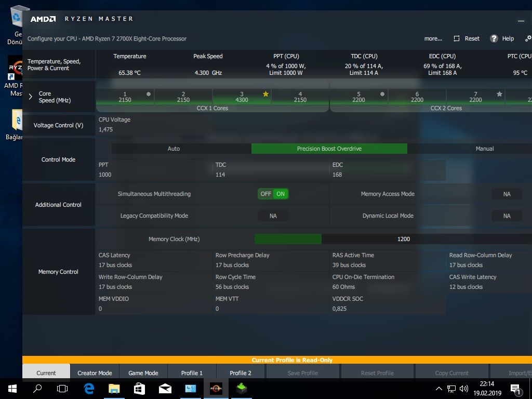
Task: Adjust Memory Clock slider bar
Action: click(x=393, y=239)
